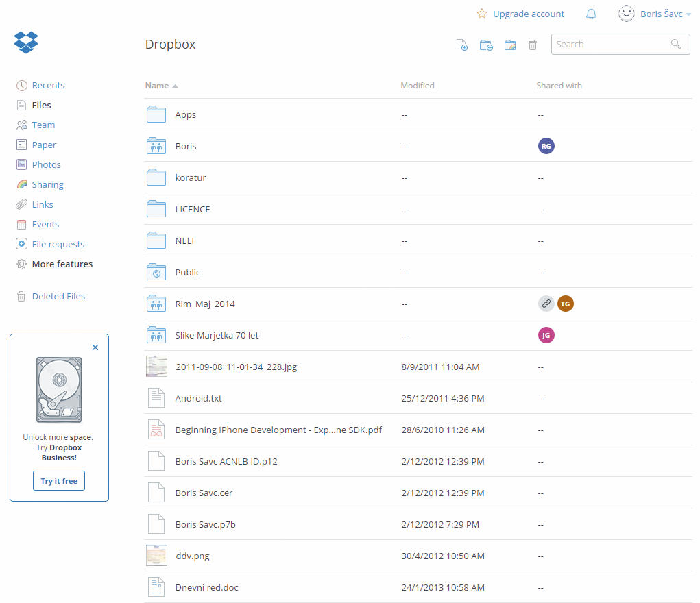Click the 2011-09-08_11-01-34_228.jpg thumbnail

point(157,367)
